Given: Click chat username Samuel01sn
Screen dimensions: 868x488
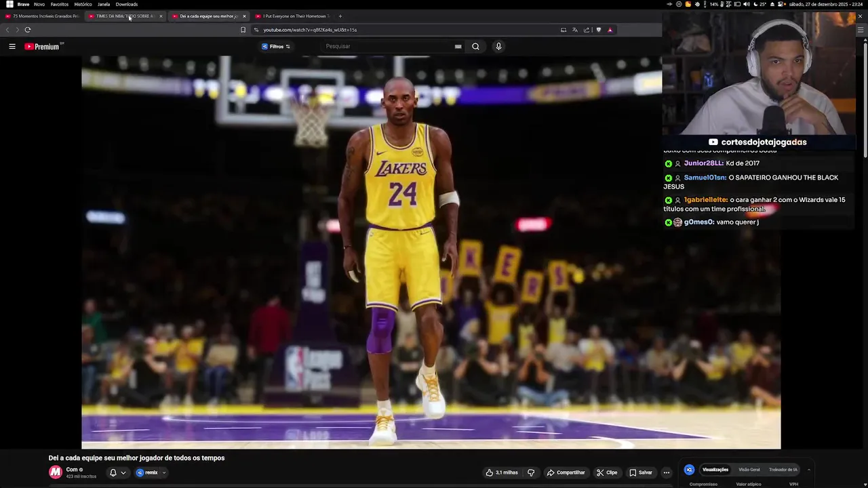Looking at the screenshot, I should [705, 178].
